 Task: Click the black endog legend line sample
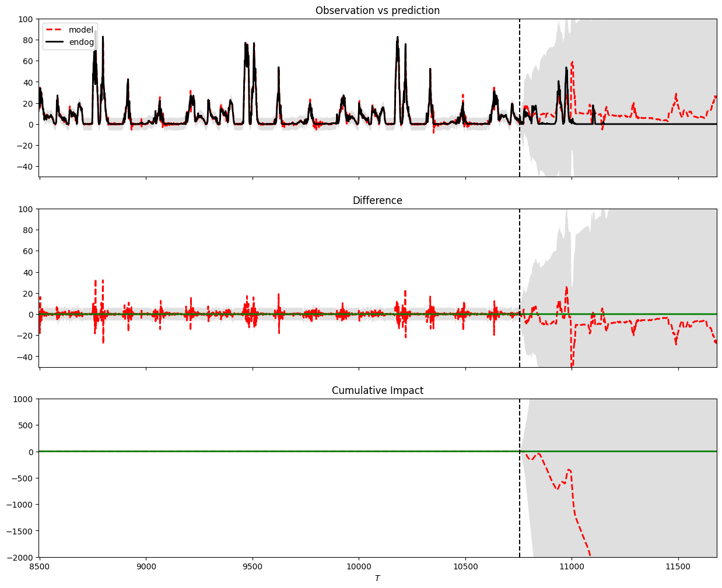(x=54, y=42)
